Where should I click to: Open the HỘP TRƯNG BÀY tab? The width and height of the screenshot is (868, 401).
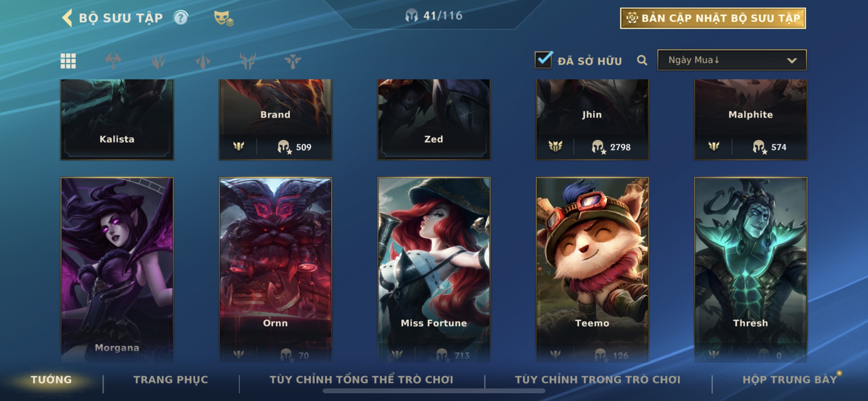click(790, 380)
